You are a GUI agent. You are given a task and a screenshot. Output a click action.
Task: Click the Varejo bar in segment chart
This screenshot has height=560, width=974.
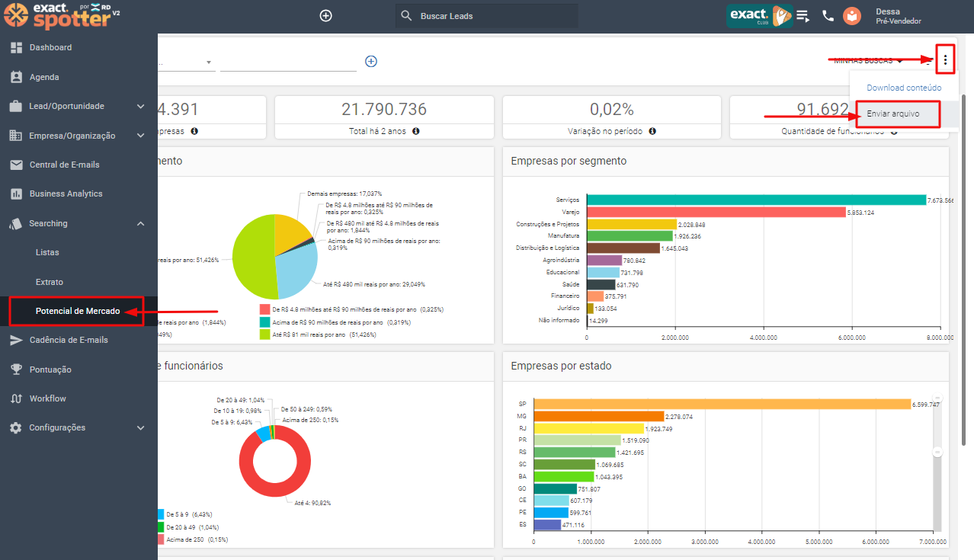tap(716, 212)
